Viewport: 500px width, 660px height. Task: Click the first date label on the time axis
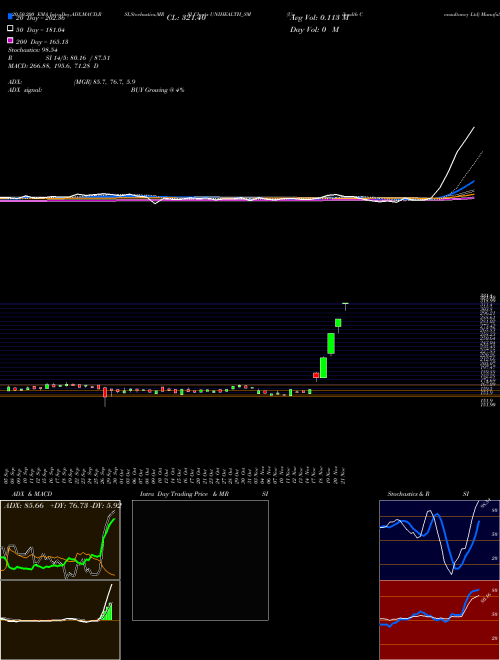point(6,475)
